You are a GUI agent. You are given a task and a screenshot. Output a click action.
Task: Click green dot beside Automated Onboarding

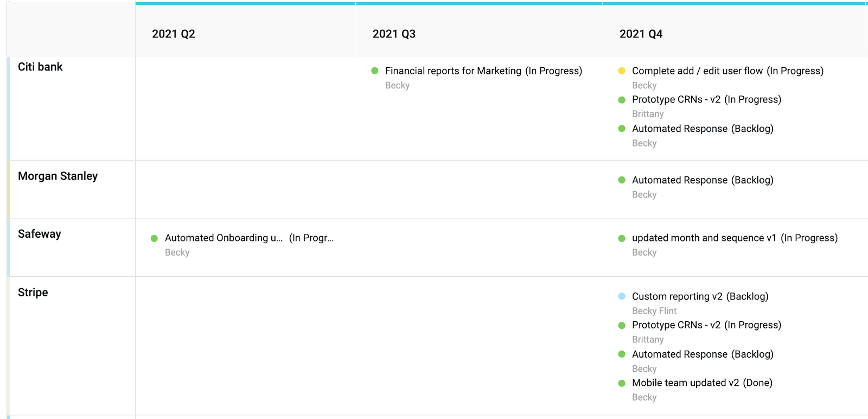154,238
